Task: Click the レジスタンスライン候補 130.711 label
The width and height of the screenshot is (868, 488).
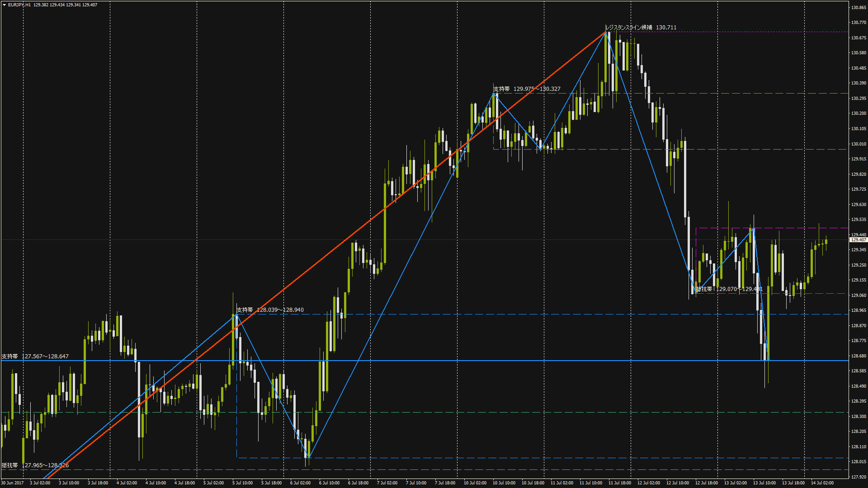Action: pos(641,28)
